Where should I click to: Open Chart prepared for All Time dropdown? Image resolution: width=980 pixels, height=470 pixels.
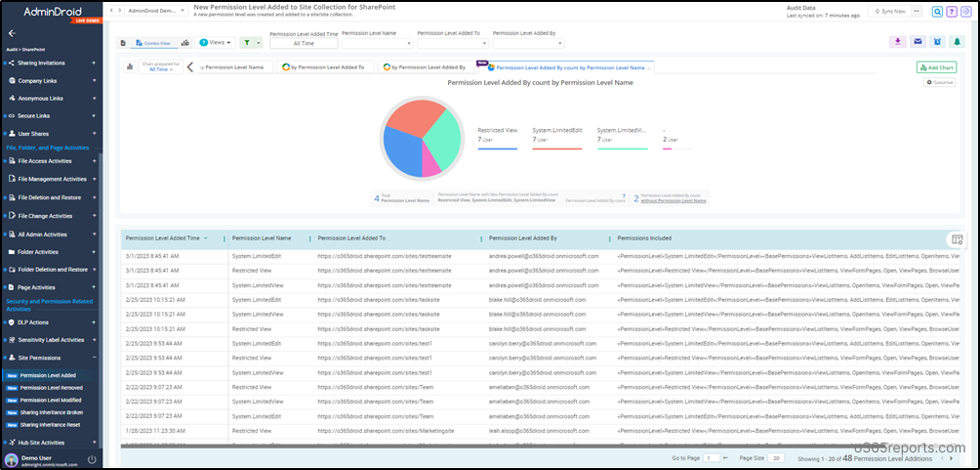(x=163, y=67)
